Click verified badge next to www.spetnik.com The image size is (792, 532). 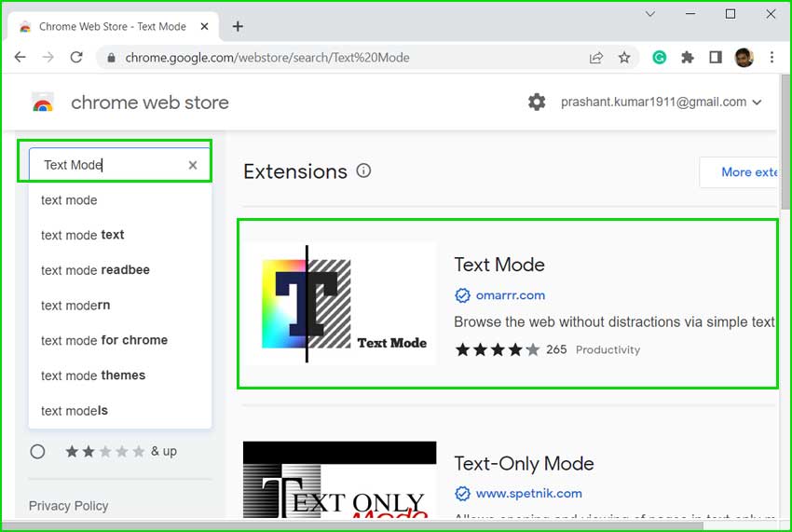(x=462, y=493)
